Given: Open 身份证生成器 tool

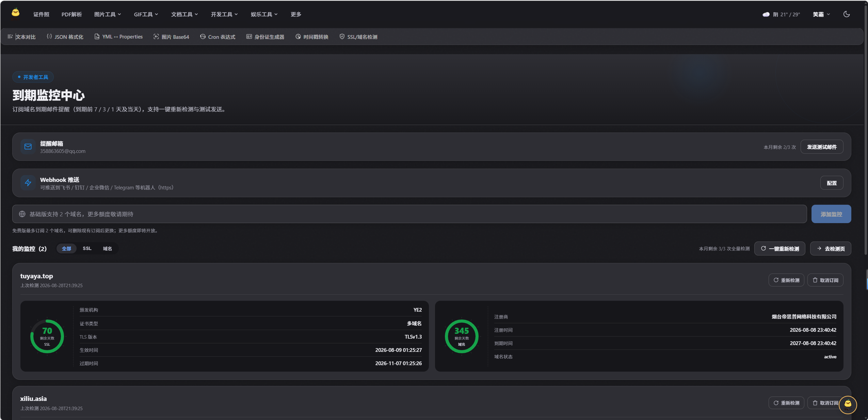Looking at the screenshot, I should pos(265,37).
